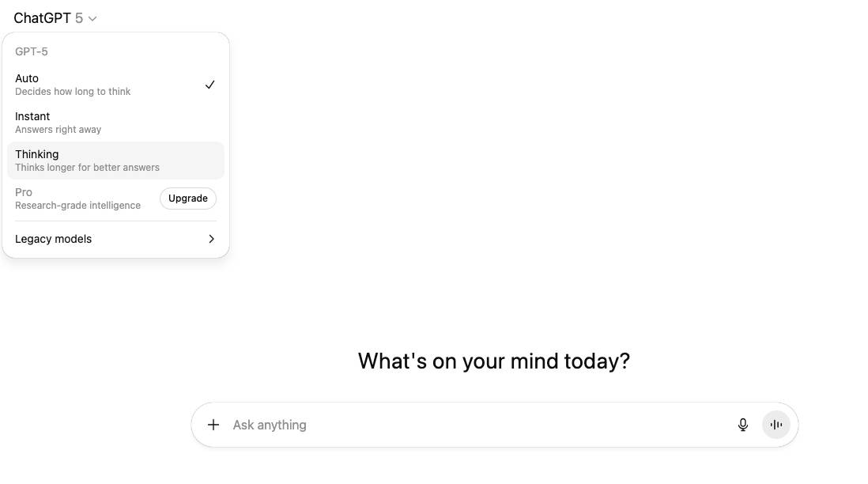Switch to Instant model mode
The height and width of the screenshot is (484, 868).
[32, 116]
